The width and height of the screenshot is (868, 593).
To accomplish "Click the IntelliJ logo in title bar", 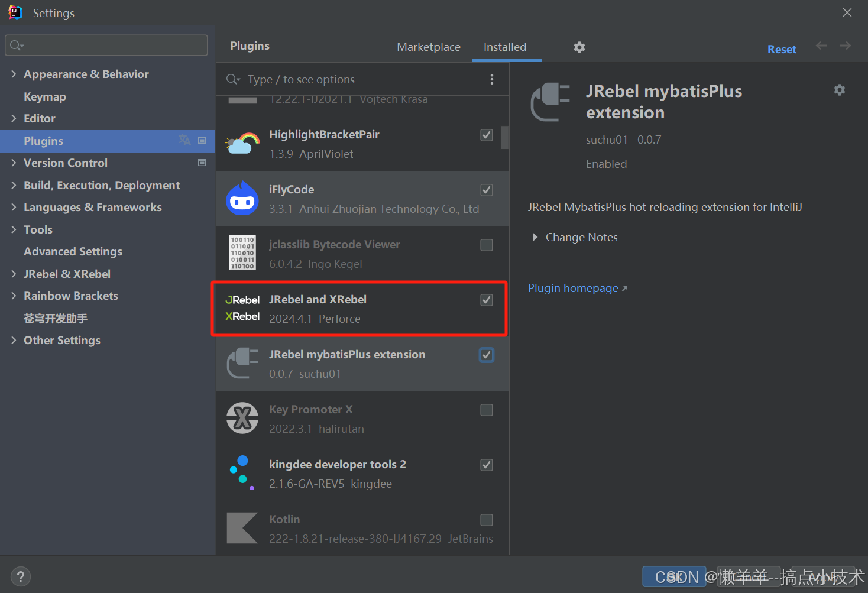I will (15, 12).
